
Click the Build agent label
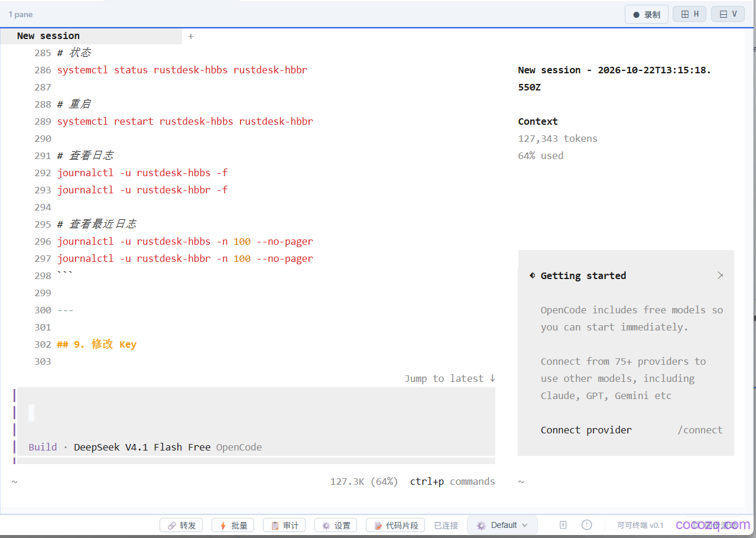(x=43, y=447)
